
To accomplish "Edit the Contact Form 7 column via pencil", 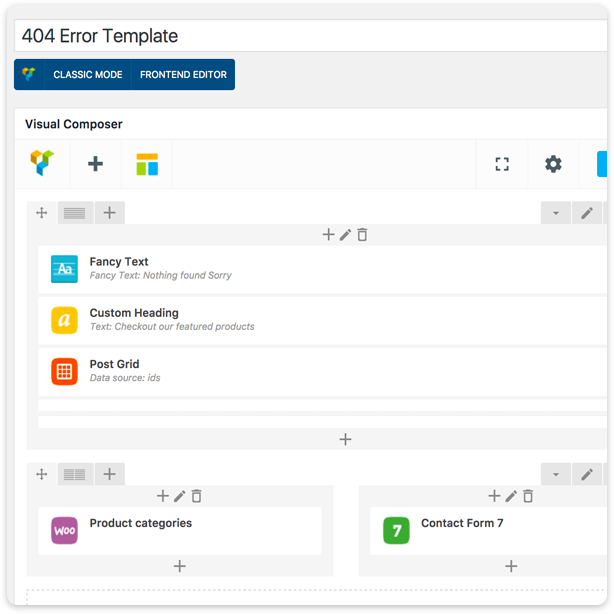I will click(x=511, y=496).
